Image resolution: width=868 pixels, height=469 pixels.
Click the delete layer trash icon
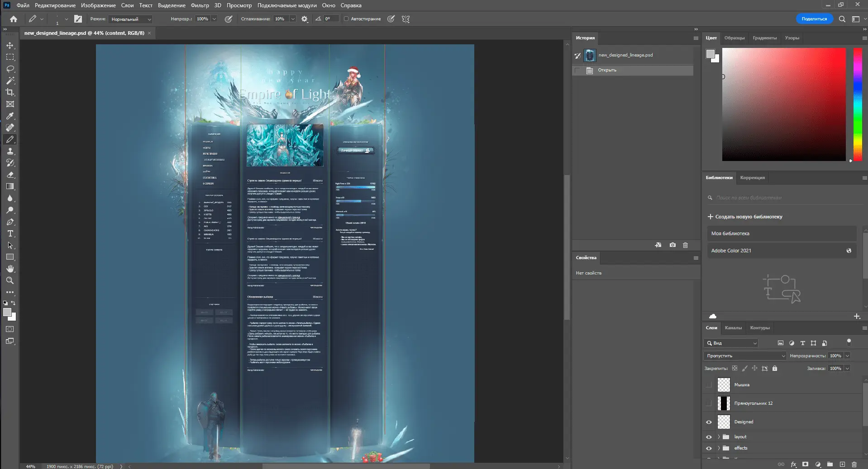coord(854,464)
